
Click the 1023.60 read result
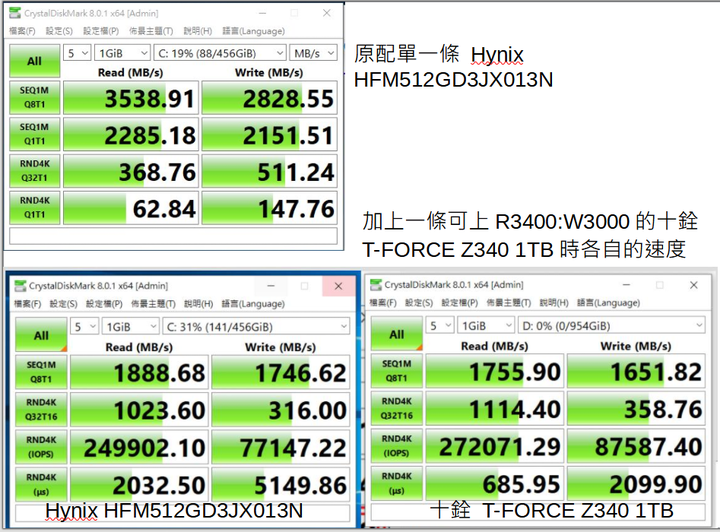click(139, 410)
